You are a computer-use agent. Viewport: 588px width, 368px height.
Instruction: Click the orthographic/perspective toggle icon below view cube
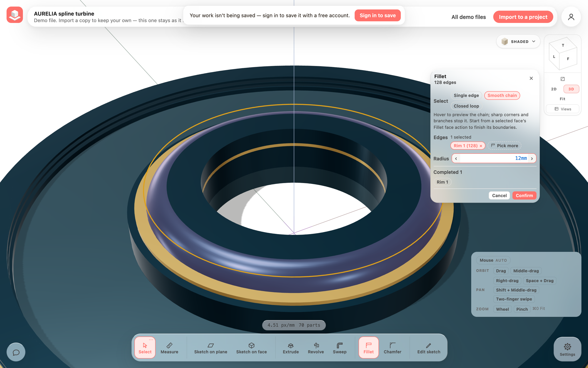[562, 79]
